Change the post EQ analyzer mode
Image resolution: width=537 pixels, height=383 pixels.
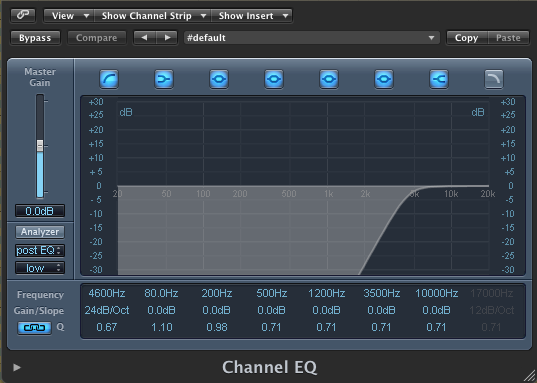pos(40,250)
